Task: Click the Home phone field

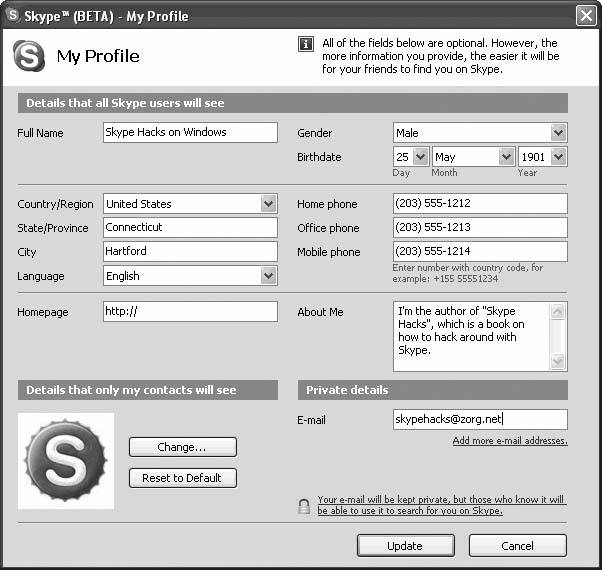Action: (480, 203)
